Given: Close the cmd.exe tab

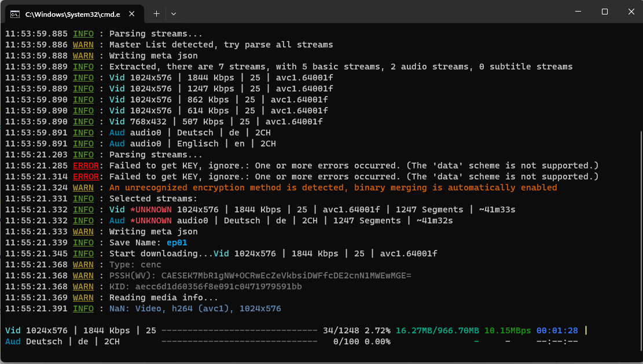Looking at the screenshot, I should pyautogui.click(x=131, y=13).
